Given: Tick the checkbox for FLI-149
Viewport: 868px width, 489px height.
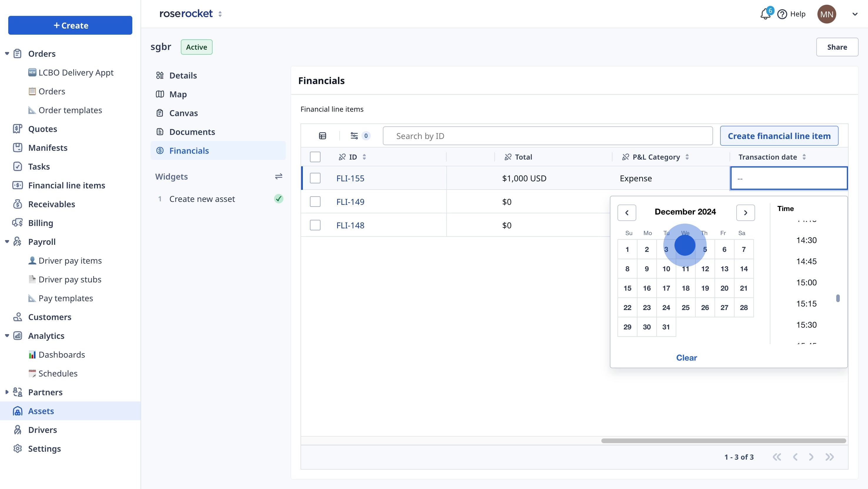Looking at the screenshot, I should pyautogui.click(x=315, y=202).
